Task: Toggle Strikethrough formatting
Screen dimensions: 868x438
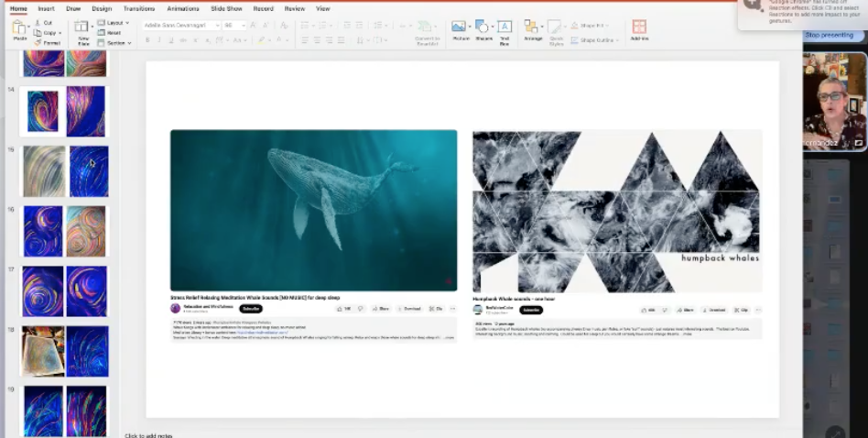Action: tap(183, 40)
